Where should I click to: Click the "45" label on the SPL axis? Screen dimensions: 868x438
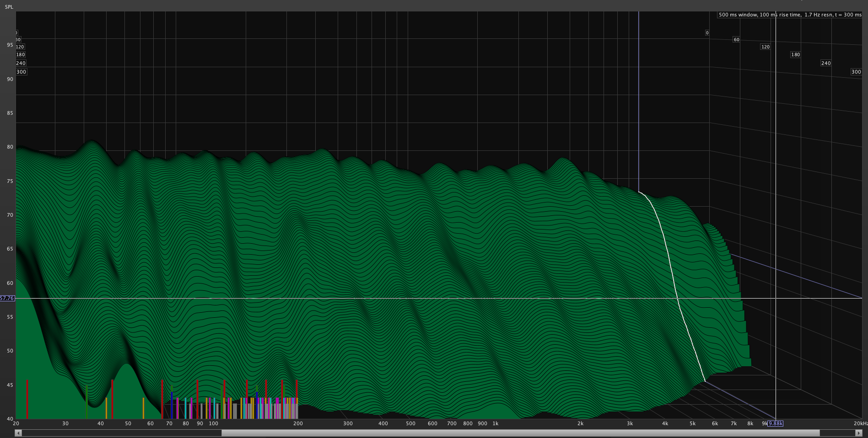point(10,385)
